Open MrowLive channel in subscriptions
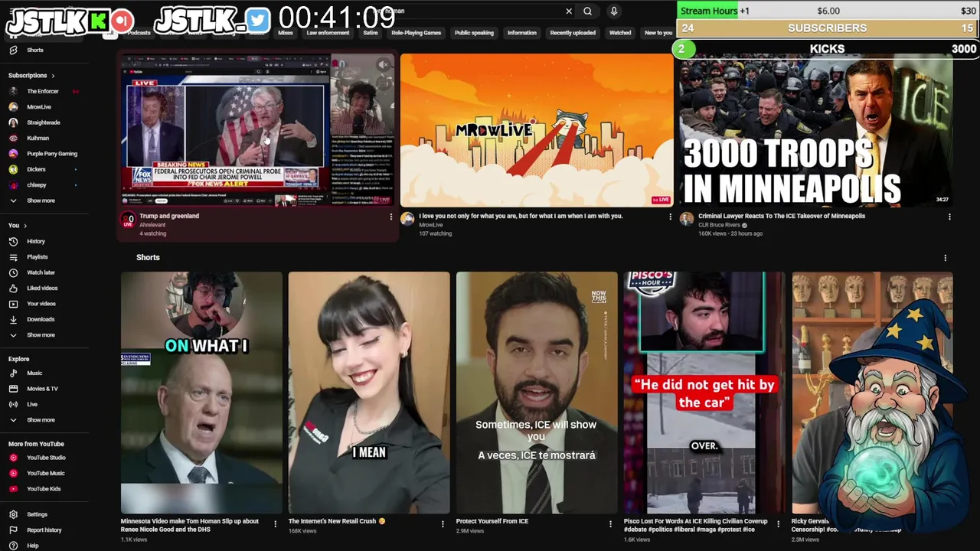This screenshot has width=980, height=551. (38, 107)
